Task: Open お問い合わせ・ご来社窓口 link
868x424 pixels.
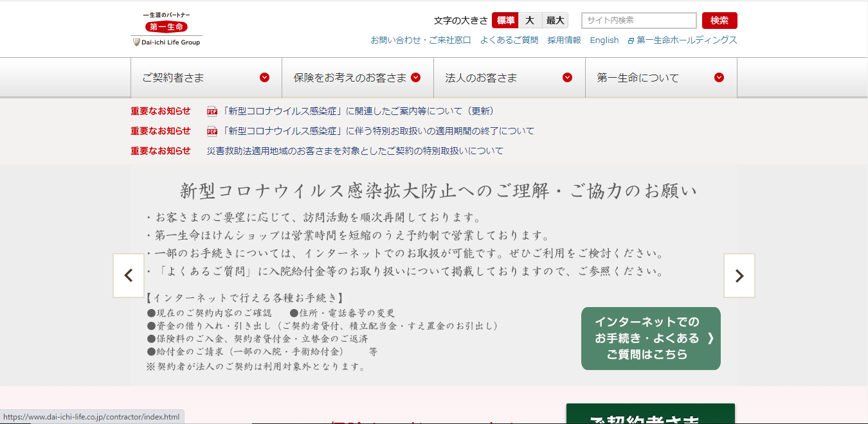Action: pyautogui.click(x=420, y=40)
